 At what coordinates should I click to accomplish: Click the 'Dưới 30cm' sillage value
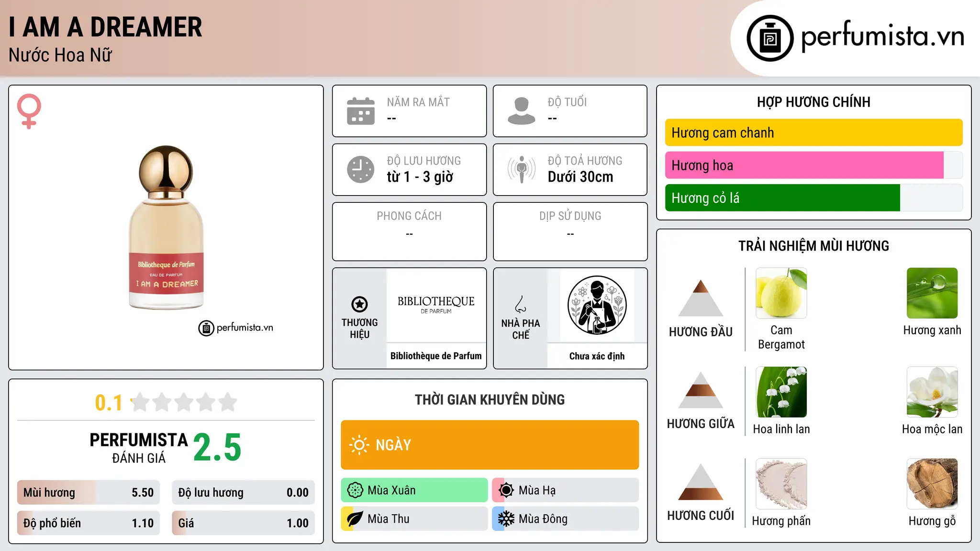(580, 177)
